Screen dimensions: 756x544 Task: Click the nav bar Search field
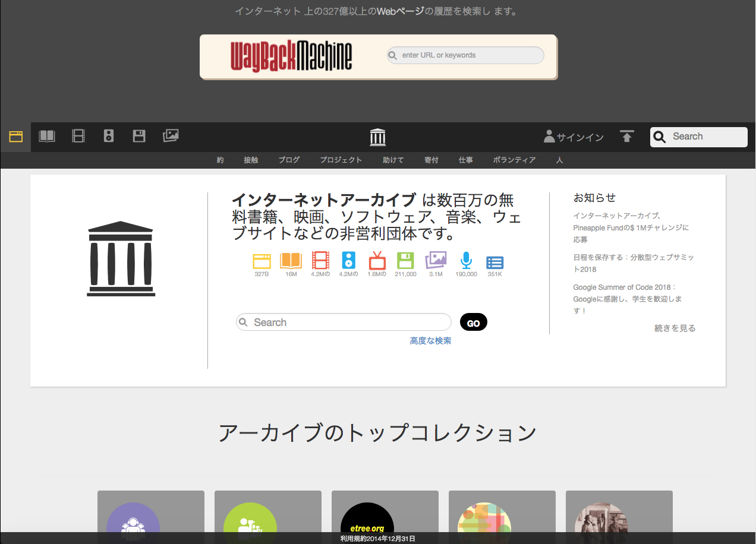(x=699, y=137)
